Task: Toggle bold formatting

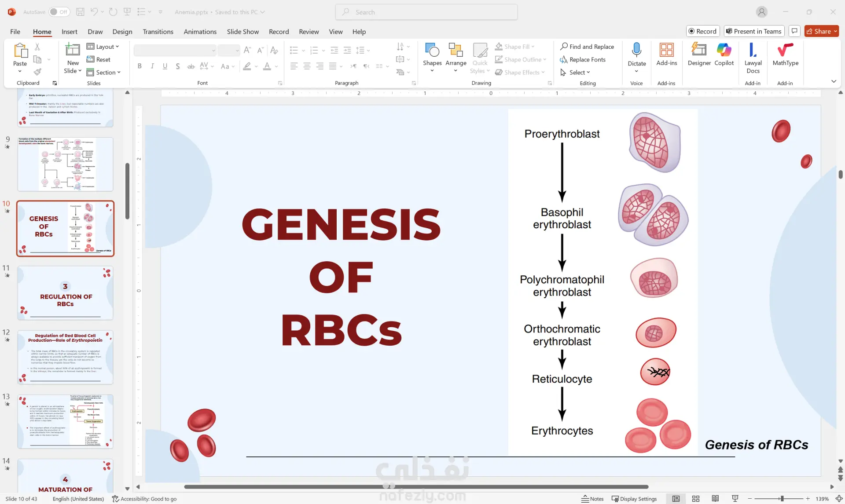Action: (140, 66)
